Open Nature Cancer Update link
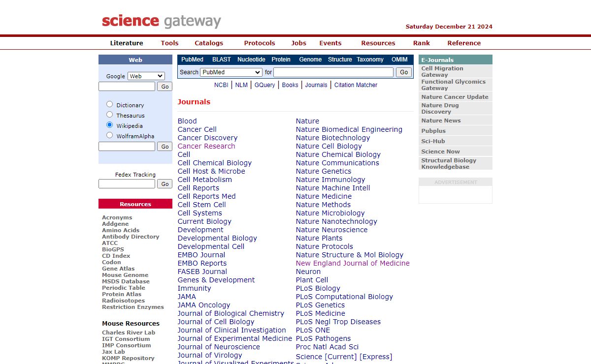 [455, 97]
